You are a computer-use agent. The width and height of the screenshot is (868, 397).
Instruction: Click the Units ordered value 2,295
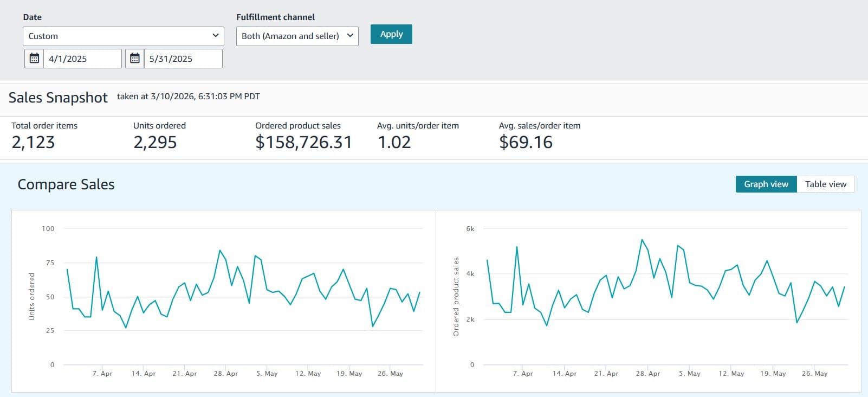[155, 142]
